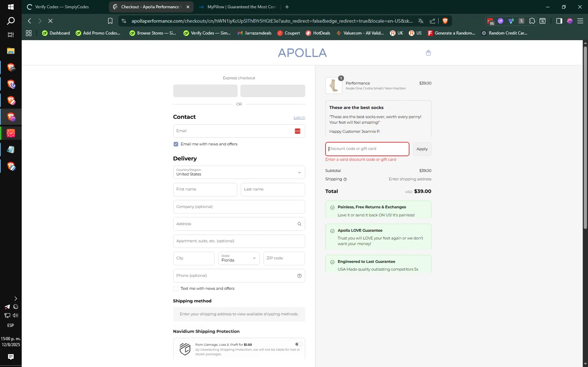Open Coupert bookmark
Image resolution: width=588 pixels, height=367 pixels.
click(x=289, y=33)
